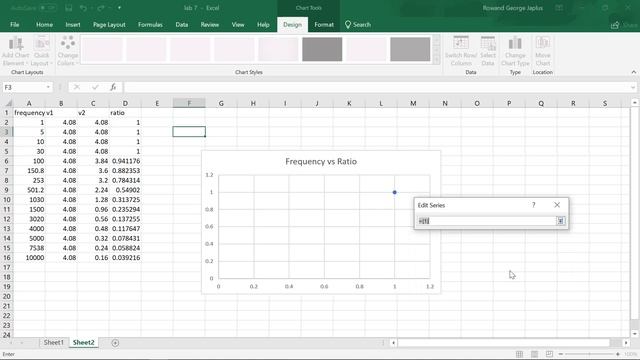This screenshot has width=640, height=360.
Task: Click the horizontal scrollbar right arrow
Action: [626, 343]
